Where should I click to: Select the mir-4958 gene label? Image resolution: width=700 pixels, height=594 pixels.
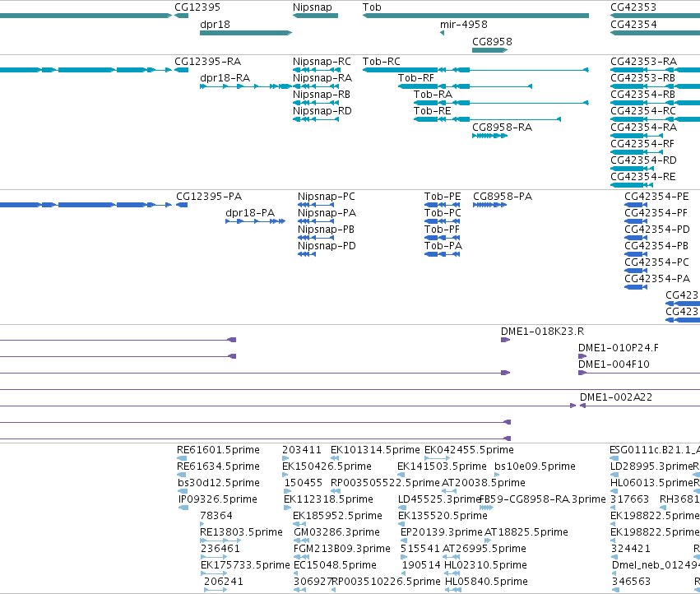pos(463,25)
